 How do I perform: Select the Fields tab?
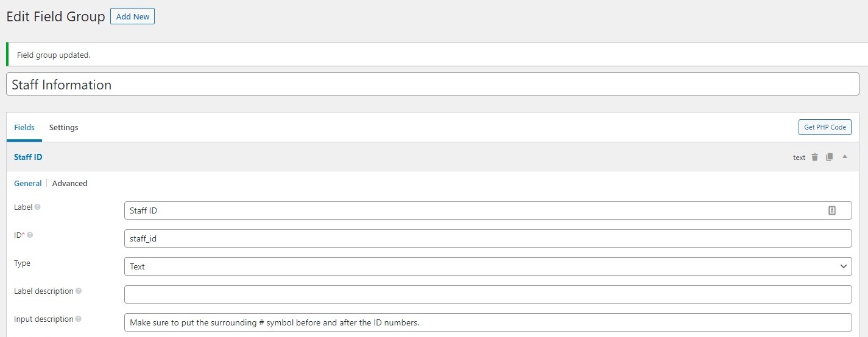point(24,127)
